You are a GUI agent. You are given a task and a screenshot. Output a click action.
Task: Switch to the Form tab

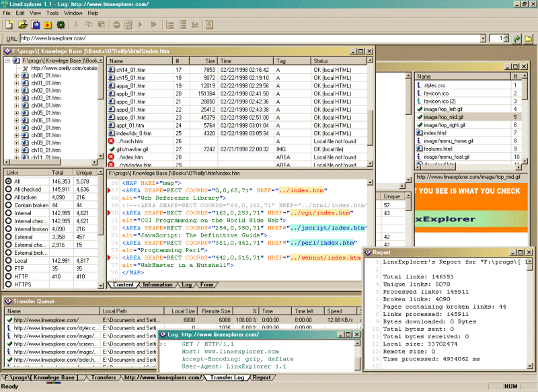point(206,284)
